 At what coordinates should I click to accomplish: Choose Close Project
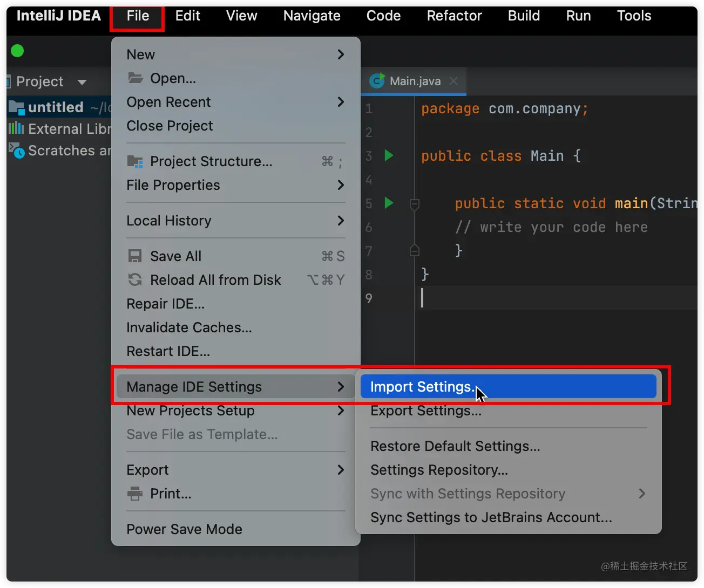pyautogui.click(x=170, y=126)
